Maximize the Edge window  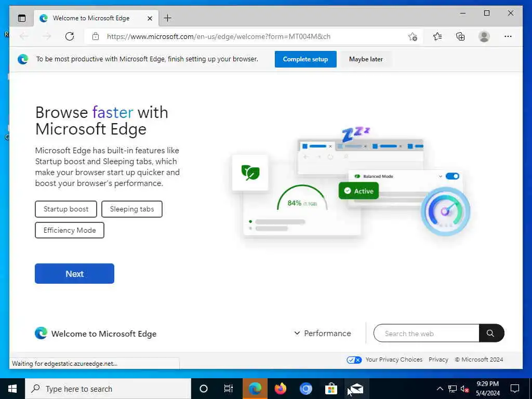point(486,13)
